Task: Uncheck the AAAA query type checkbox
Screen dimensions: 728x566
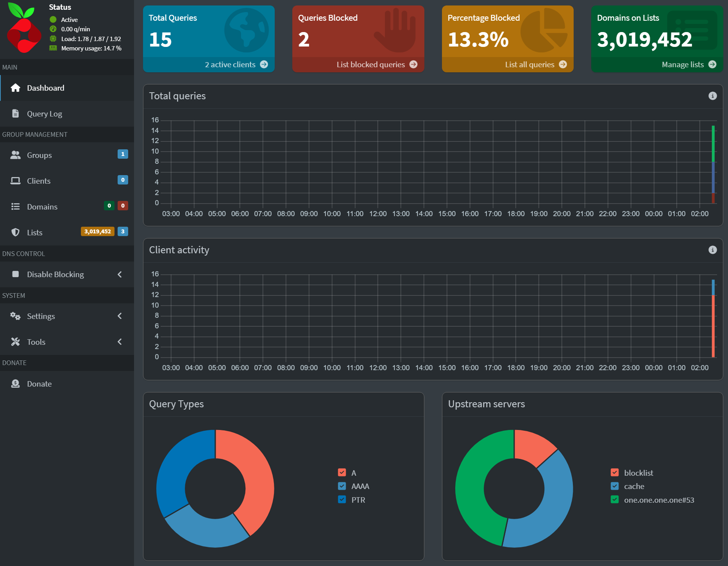Action: click(342, 486)
